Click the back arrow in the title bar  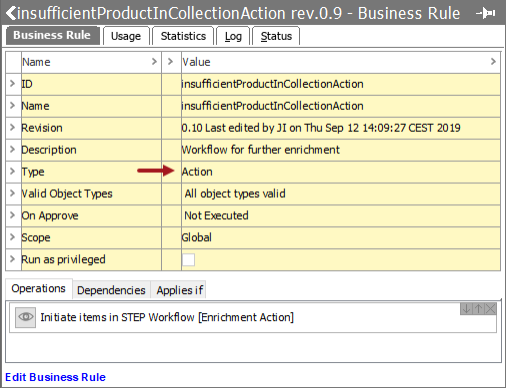[x=11, y=13]
